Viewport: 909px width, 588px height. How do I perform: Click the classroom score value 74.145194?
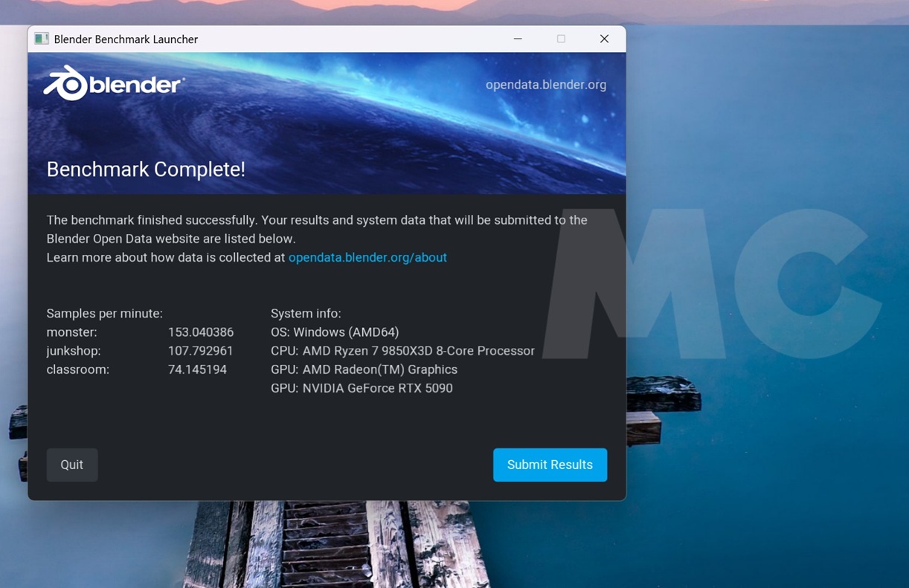(x=197, y=369)
